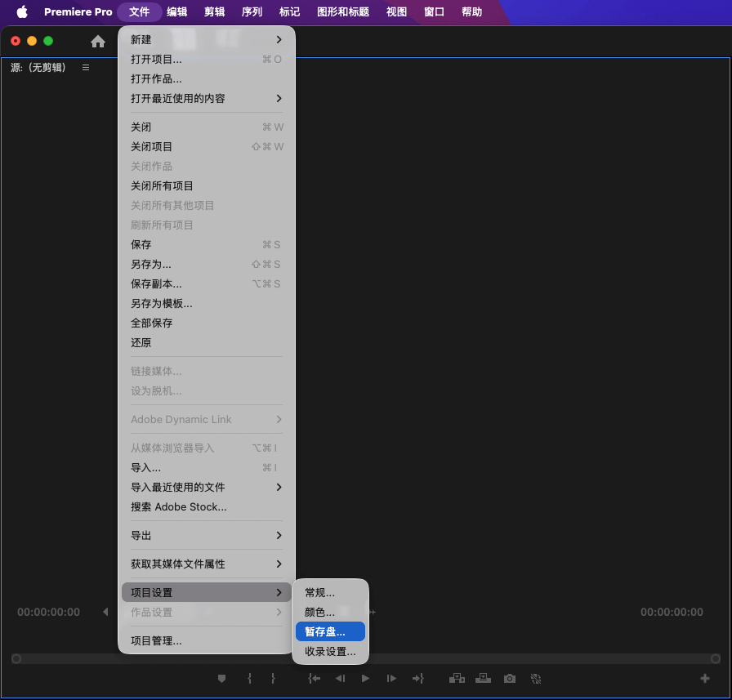Click the timecode field showing 00:00:00:00
The image size is (732, 700).
point(48,611)
